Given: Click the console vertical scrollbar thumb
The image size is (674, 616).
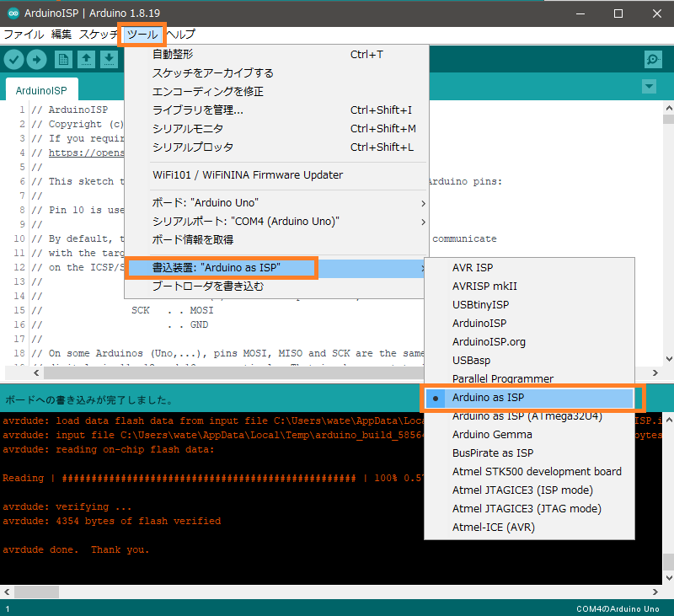Looking at the screenshot, I should point(668,561).
